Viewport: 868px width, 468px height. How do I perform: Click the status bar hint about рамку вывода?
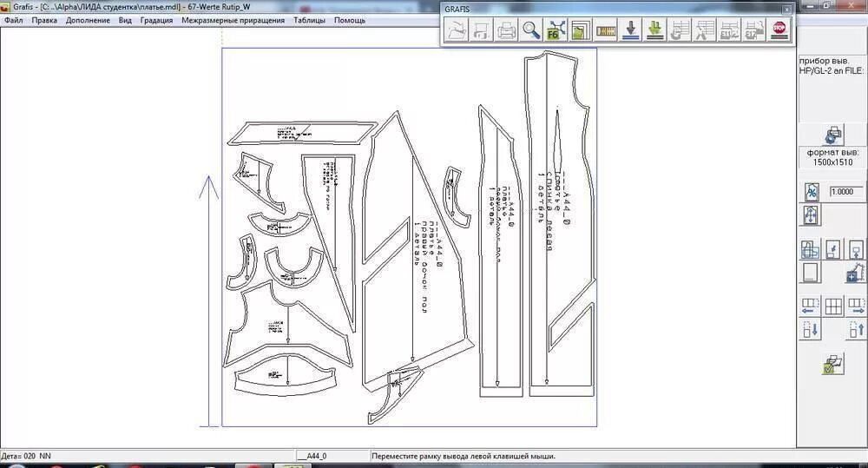464,457
